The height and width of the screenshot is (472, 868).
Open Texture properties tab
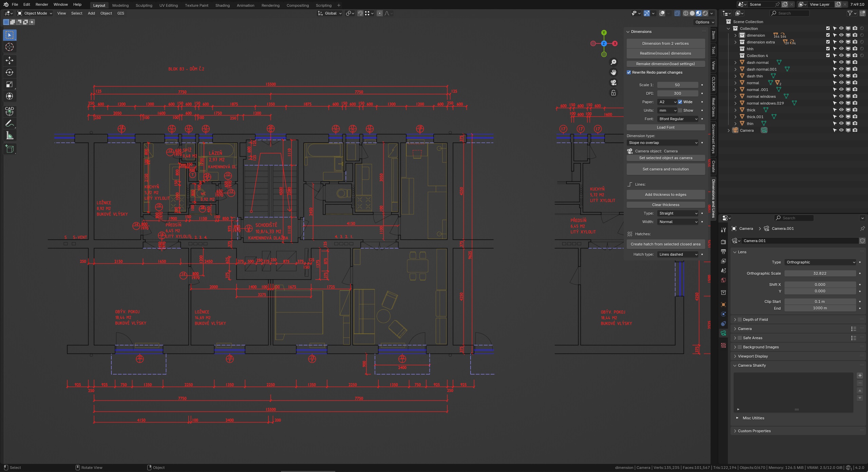723,345
